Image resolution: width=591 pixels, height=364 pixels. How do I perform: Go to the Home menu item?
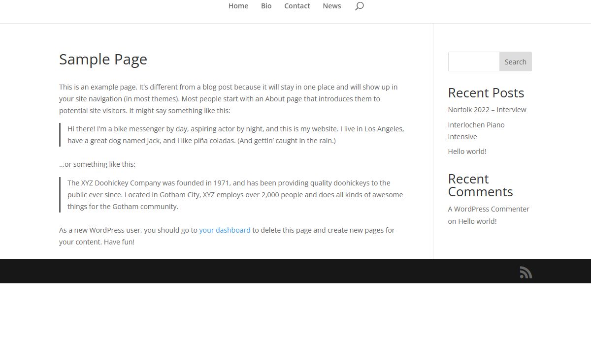click(238, 6)
